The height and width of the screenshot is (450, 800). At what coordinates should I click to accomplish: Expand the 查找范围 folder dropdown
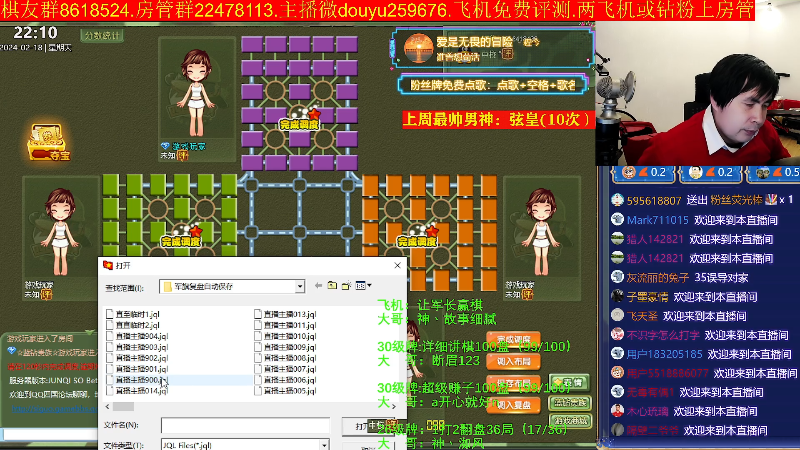click(x=300, y=287)
